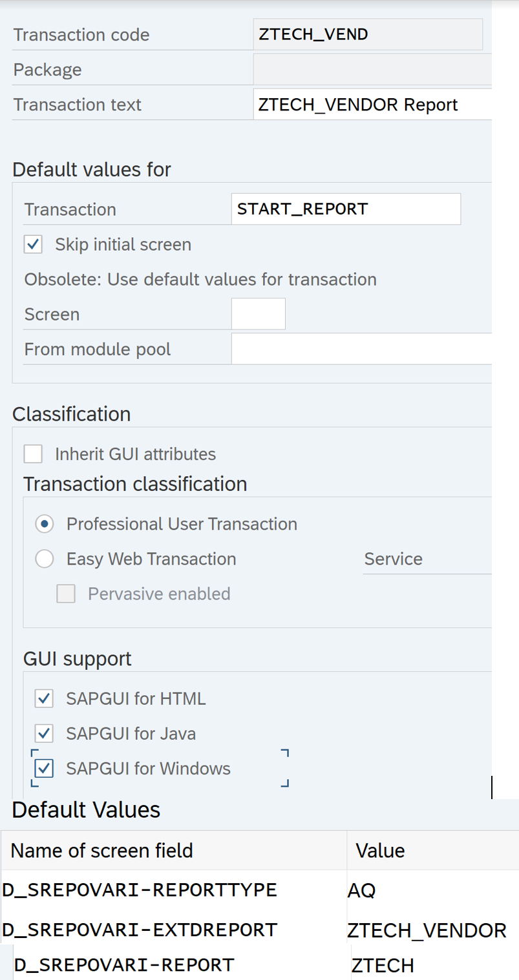Select Professional User Transaction radio button
Screen dimensions: 519x980
click(x=45, y=524)
